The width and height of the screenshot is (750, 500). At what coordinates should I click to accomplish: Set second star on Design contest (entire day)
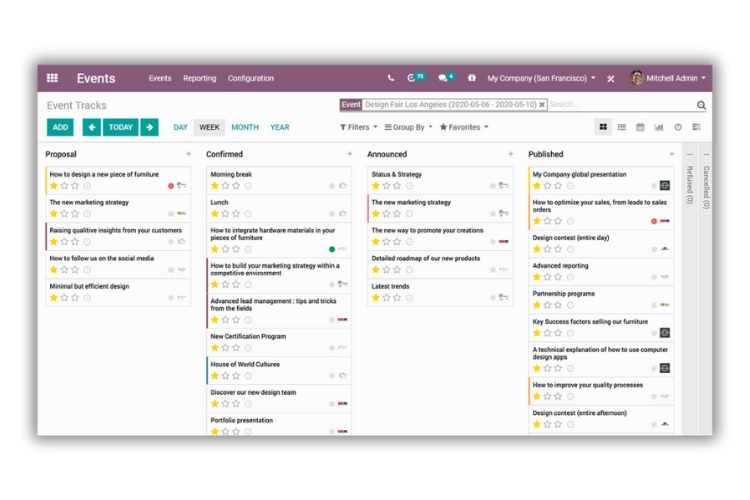547,249
